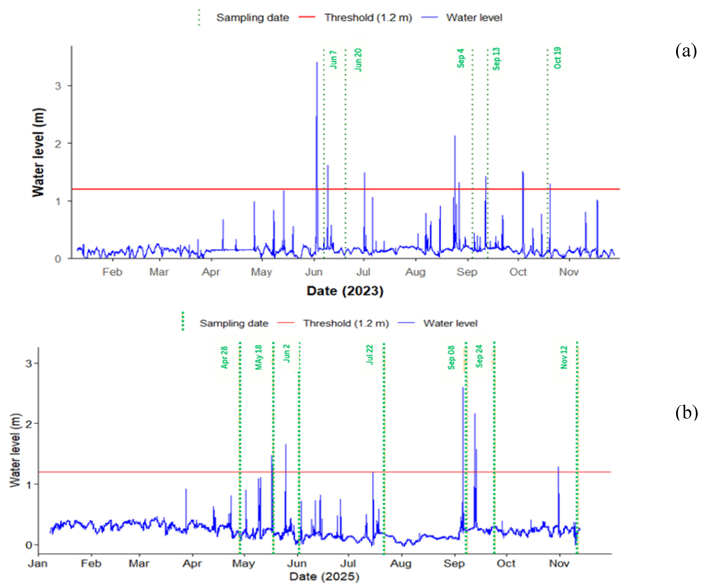Viewport: 703px width, 588px height.
Task: Click 'Water level' in the lower legend
Action: 450,323
